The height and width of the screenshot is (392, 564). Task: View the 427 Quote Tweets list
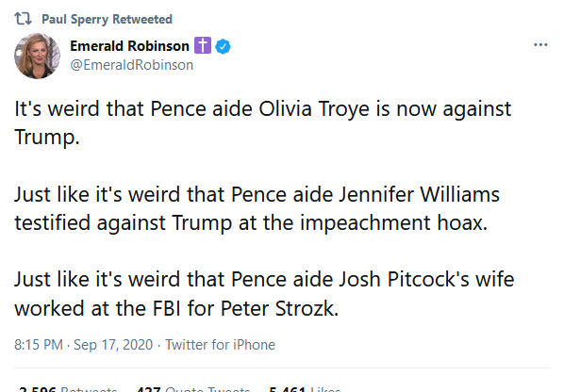pyautogui.click(x=193, y=388)
